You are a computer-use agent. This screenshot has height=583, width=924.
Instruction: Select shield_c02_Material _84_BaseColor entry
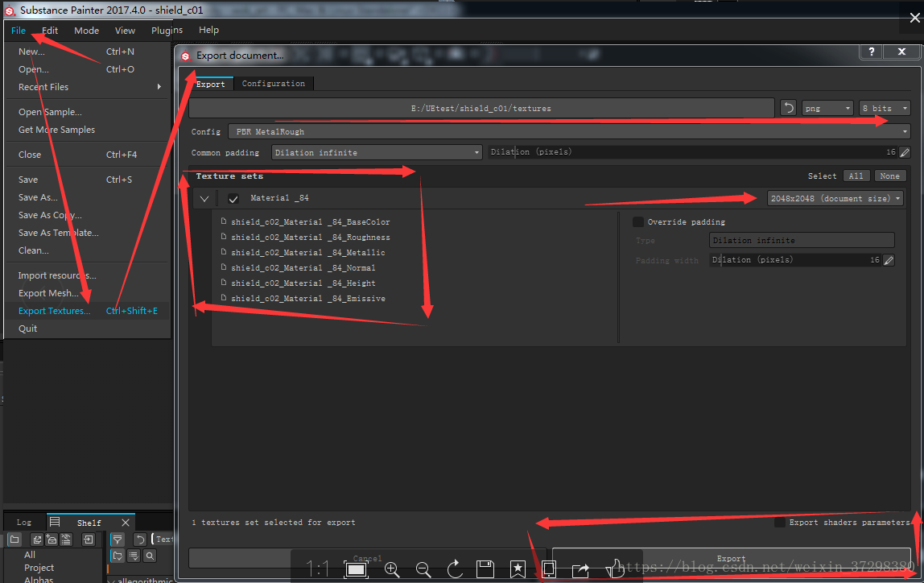click(310, 221)
